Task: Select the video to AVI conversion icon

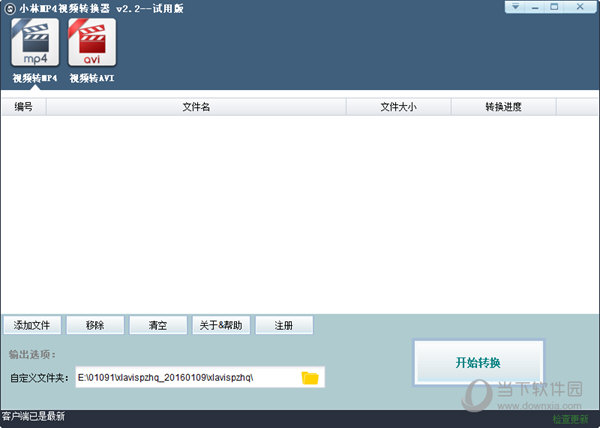Action: click(x=92, y=42)
